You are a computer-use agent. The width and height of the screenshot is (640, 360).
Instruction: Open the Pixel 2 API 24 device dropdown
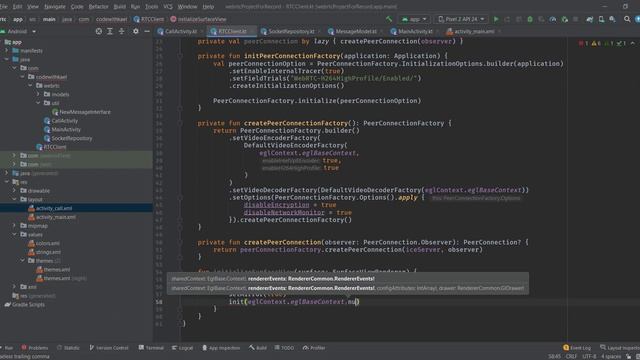tap(461, 19)
